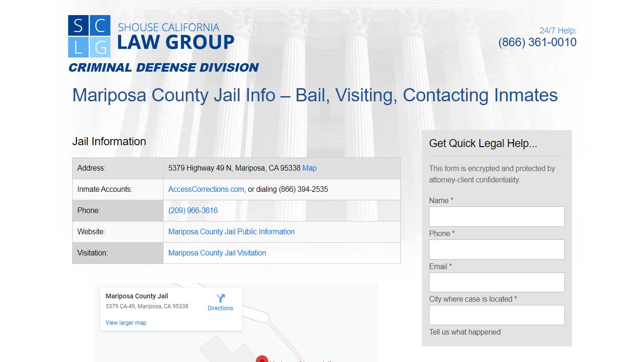This screenshot has width=644, height=362.
Task: Click the SCLG square logo icon
Action: [x=89, y=36]
